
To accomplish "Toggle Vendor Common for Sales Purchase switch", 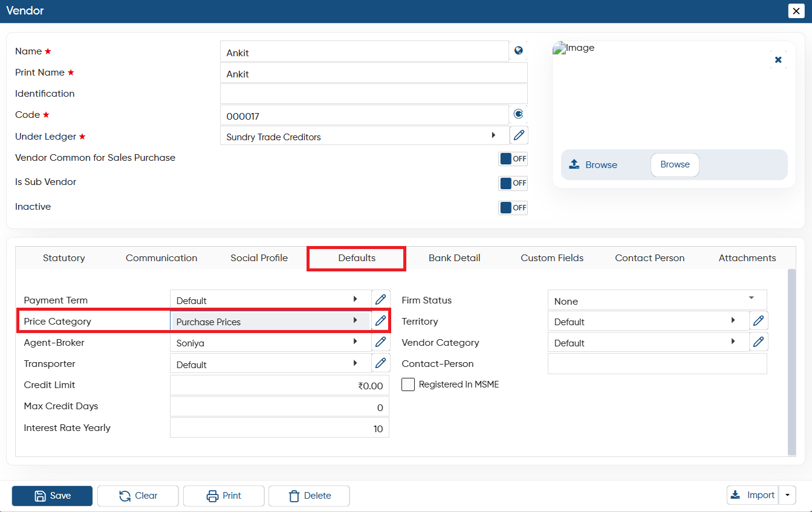I will pyautogui.click(x=513, y=159).
